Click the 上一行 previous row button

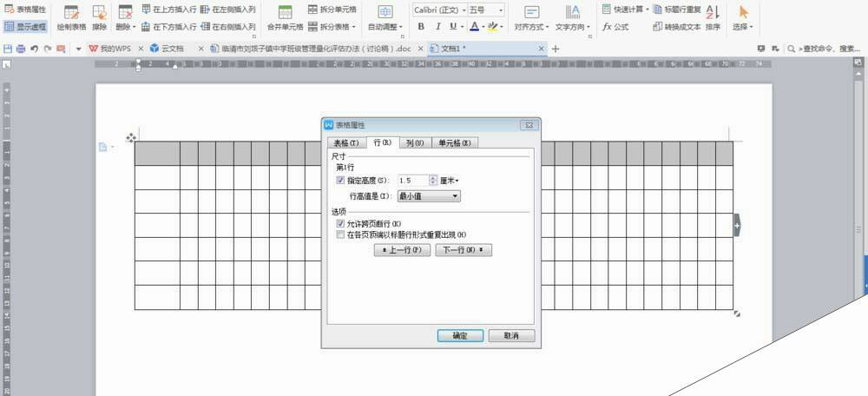coord(403,250)
